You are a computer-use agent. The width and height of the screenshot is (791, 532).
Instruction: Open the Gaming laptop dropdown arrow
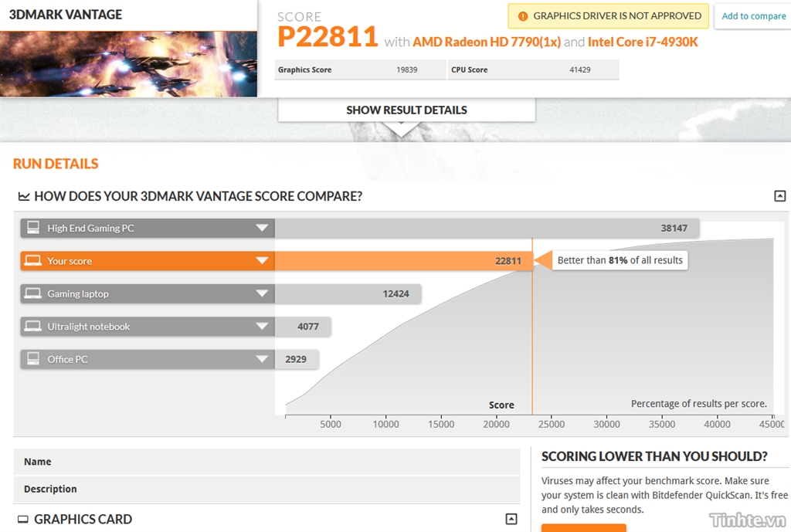pos(262,293)
